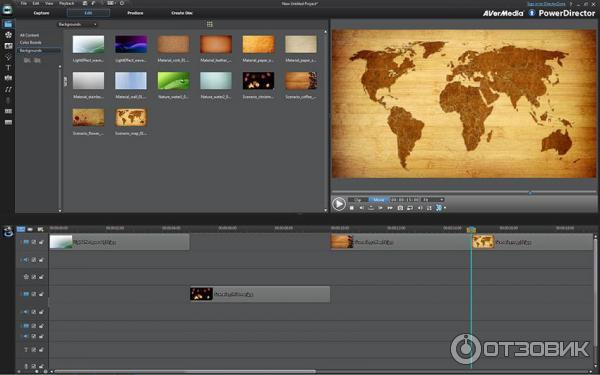Select Color Boards in the library tree
The height and width of the screenshot is (375, 600).
pos(31,43)
